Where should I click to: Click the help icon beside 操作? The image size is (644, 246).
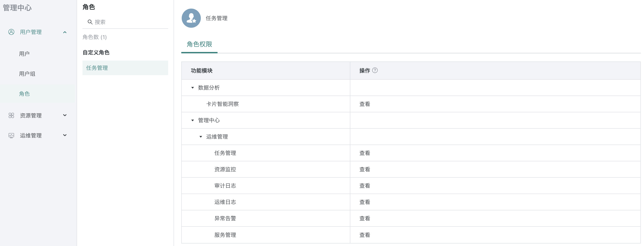tap(375, 71)
